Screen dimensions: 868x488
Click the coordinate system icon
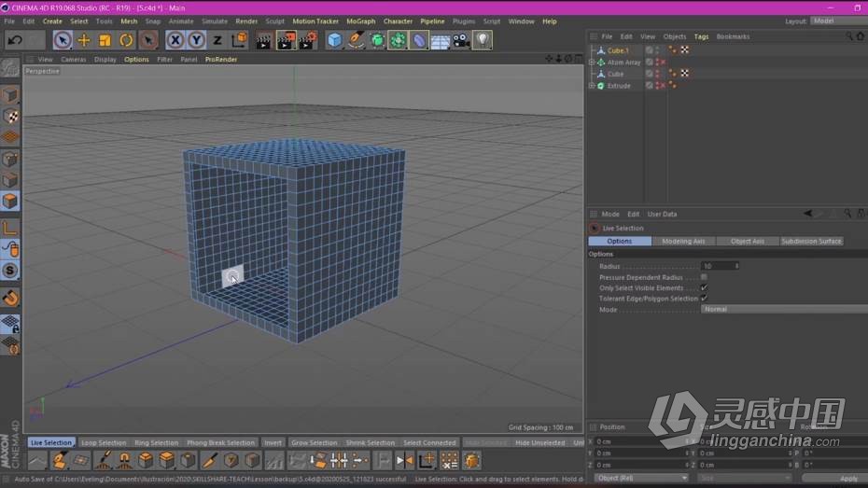pos(239,40)
